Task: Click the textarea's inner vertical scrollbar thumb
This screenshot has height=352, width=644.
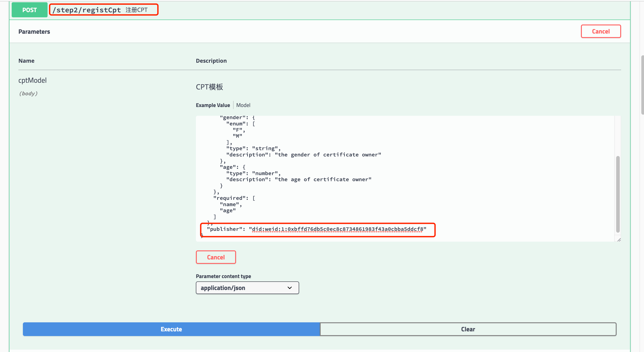Action: click(x=618, y=194)
